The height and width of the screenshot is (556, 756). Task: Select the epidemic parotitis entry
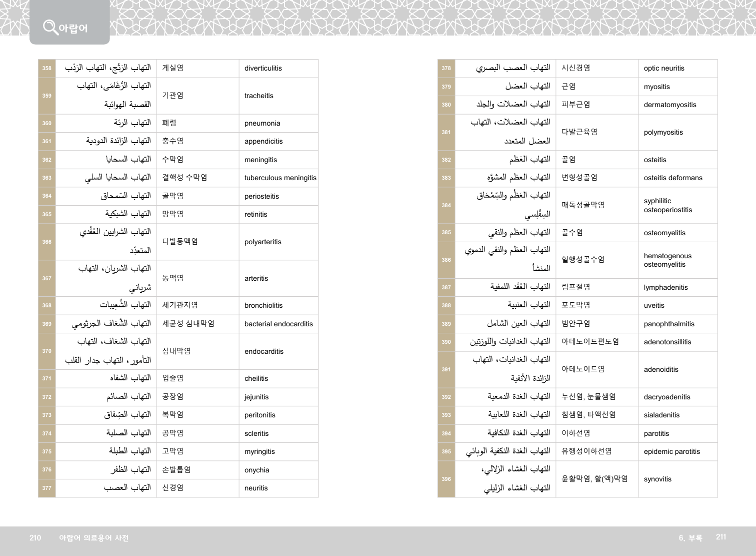(x=671, y=452)
